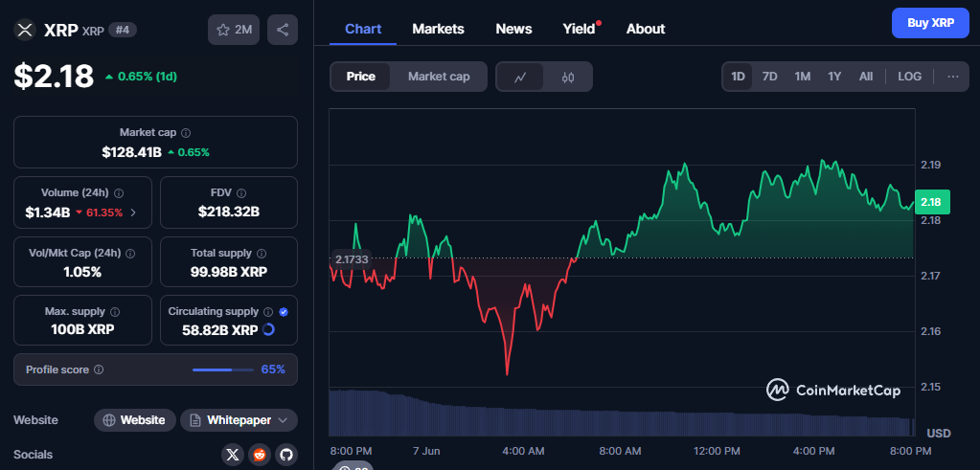Click the XRP coin logo icon

point(25,30)
